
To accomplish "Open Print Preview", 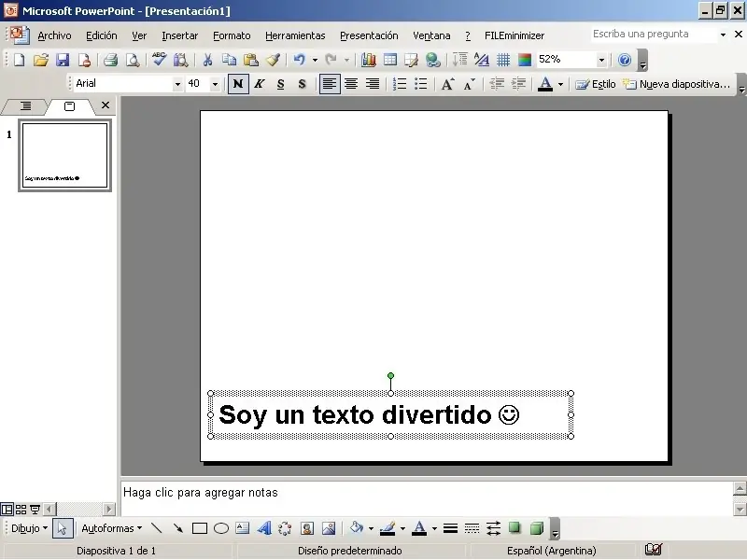I will [x=132, y=60].
